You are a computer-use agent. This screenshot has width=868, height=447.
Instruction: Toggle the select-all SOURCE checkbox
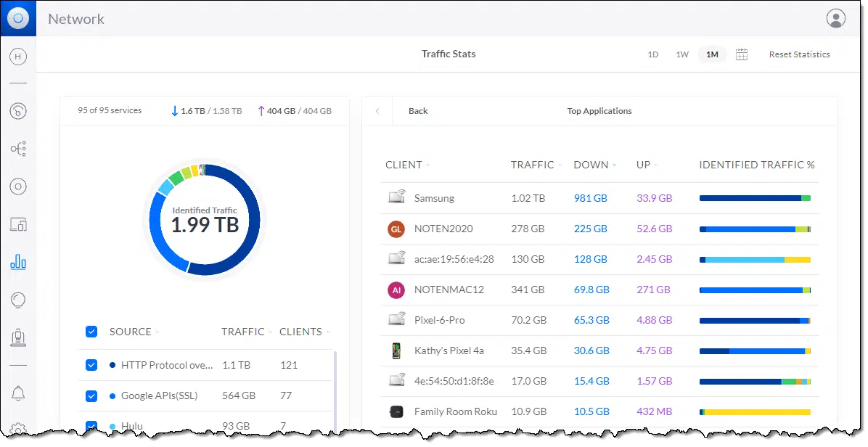tap(91, 332)
